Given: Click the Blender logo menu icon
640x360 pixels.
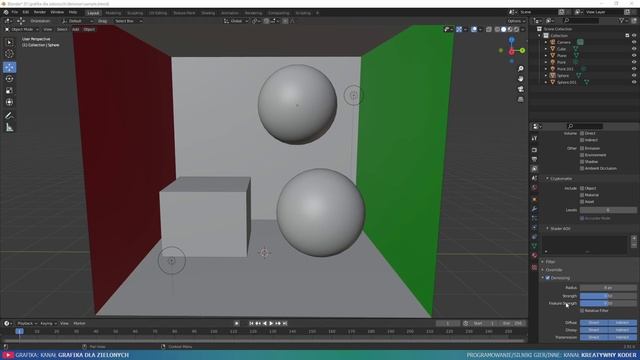Looking at the screenshot, I should pyautogui.click(x=6, y=12).
